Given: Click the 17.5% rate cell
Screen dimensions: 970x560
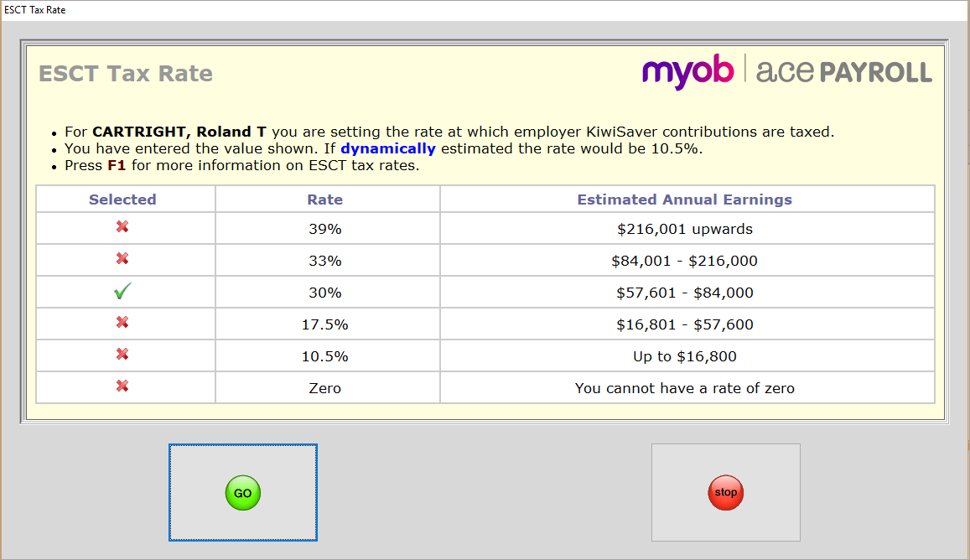Looking at the screenshot, I should pos(325,324).
